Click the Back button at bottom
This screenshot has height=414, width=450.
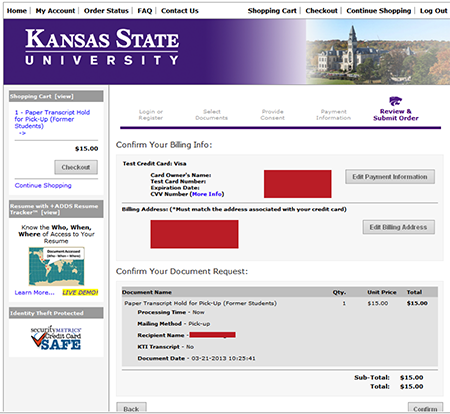coord(131,408)
